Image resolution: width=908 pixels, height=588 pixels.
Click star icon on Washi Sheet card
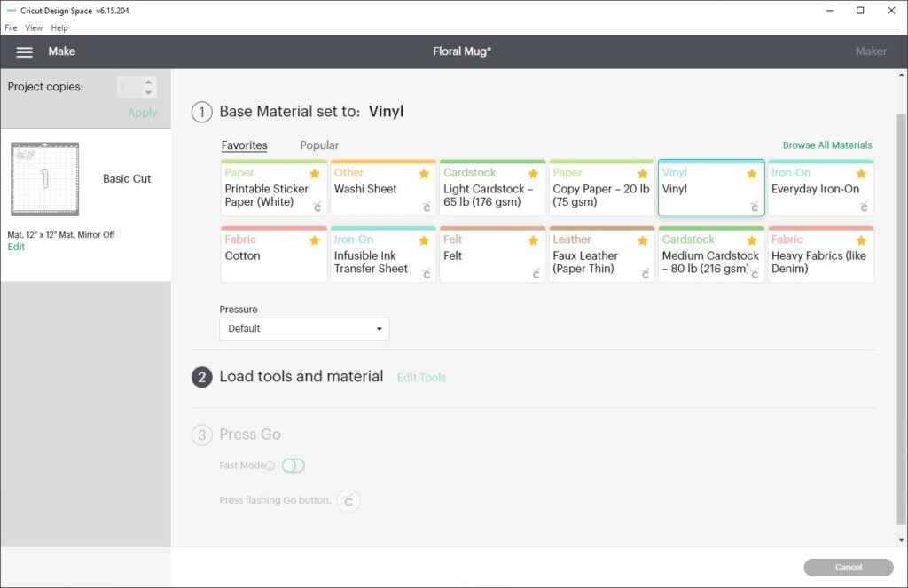tap(424, 174)
